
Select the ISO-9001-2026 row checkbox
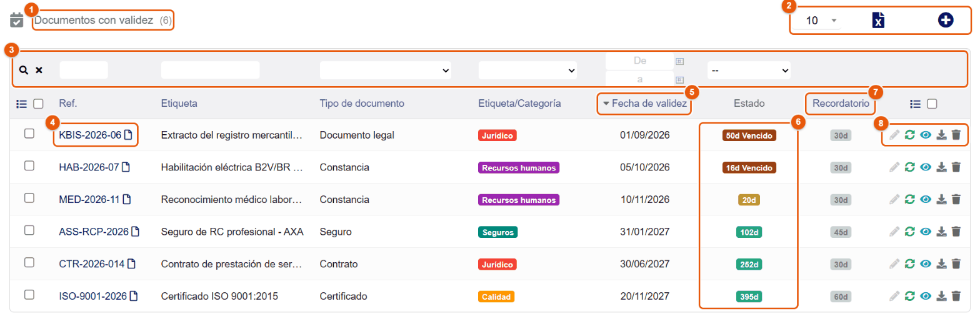pos(29,295)
